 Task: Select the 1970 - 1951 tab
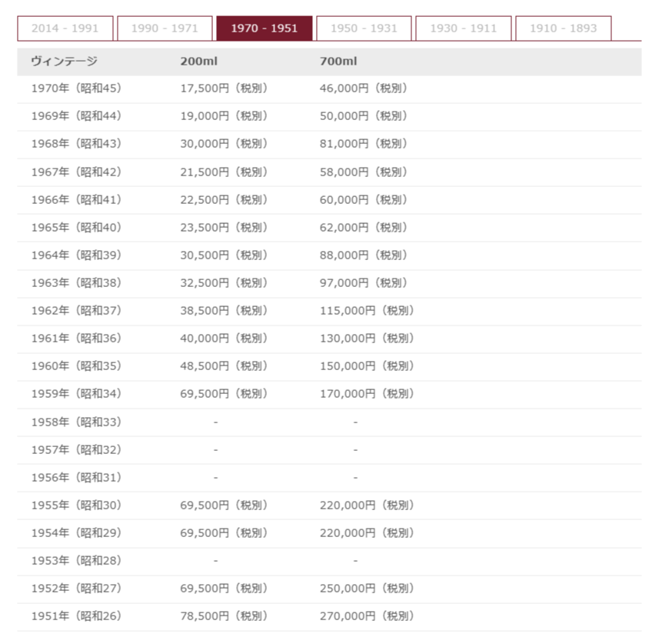pos(264,28)
